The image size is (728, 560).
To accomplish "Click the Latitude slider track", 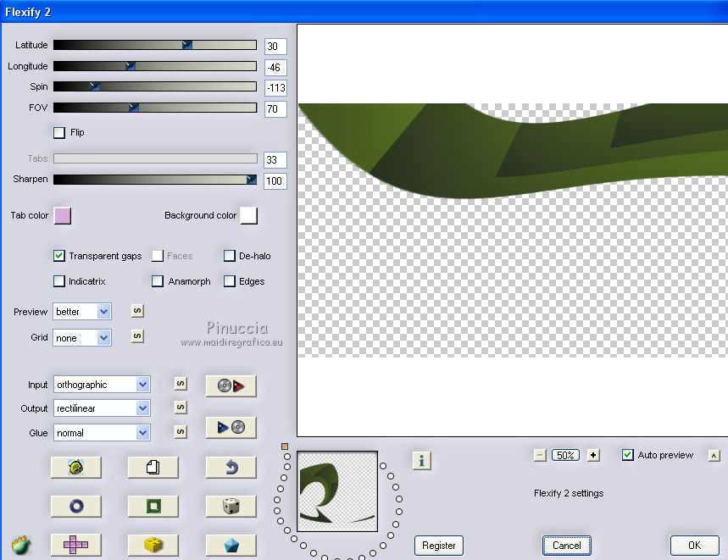I will pos(155,45).
